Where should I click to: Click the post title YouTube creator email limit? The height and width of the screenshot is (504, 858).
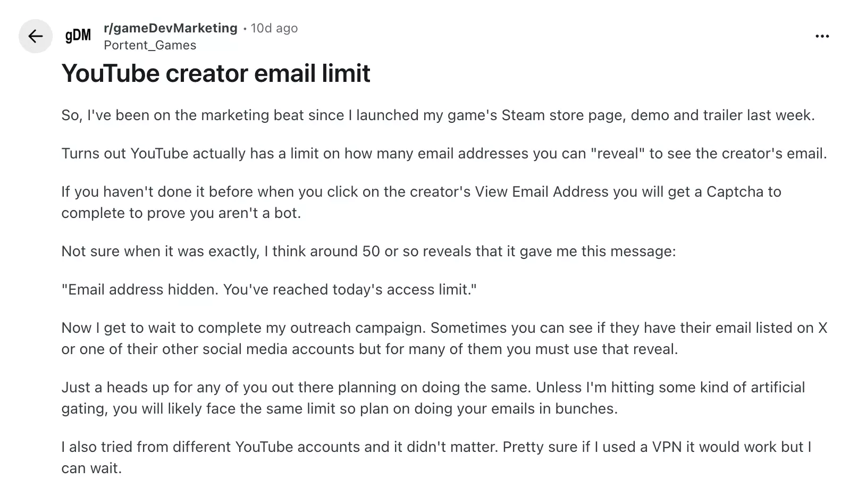216,73
